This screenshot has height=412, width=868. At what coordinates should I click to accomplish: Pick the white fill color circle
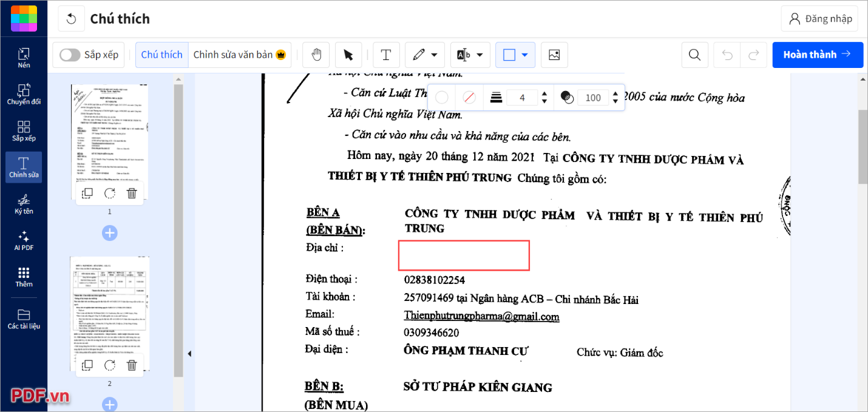point(442,97)
